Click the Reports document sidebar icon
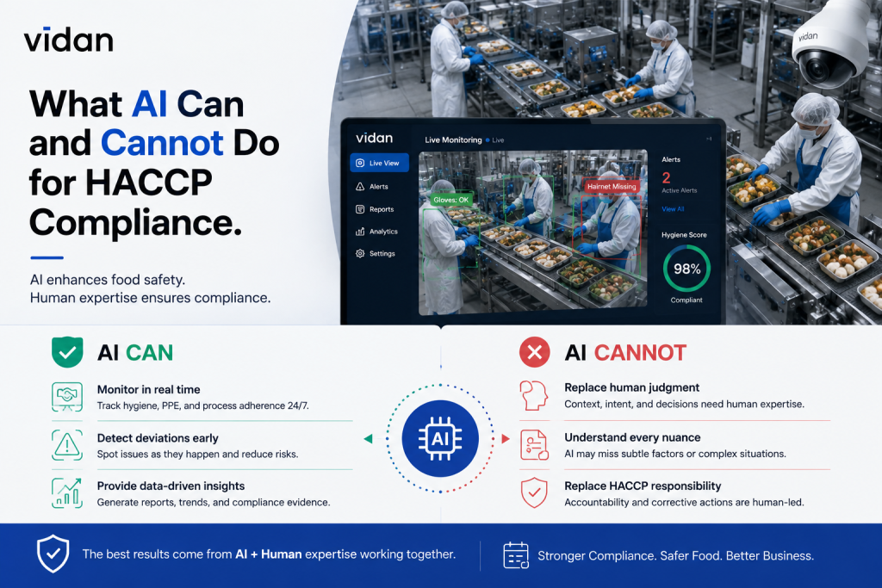 pos(360,209)
